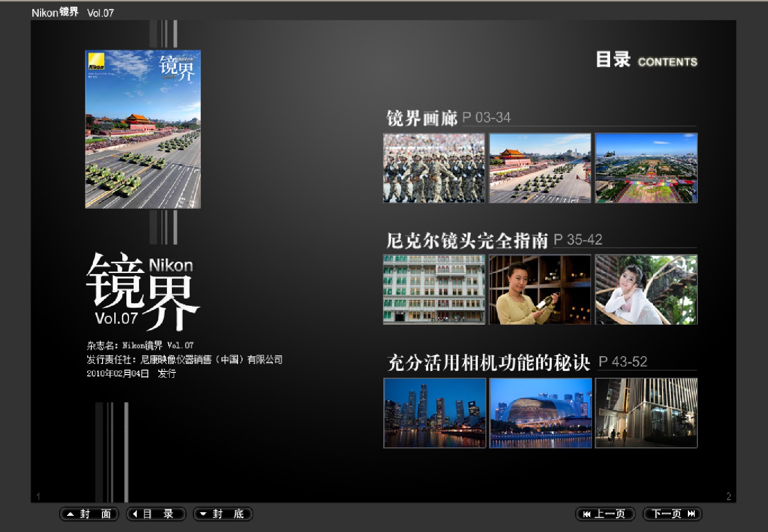
Task: Go to next page with 下一页
Action: click(672, 514)
